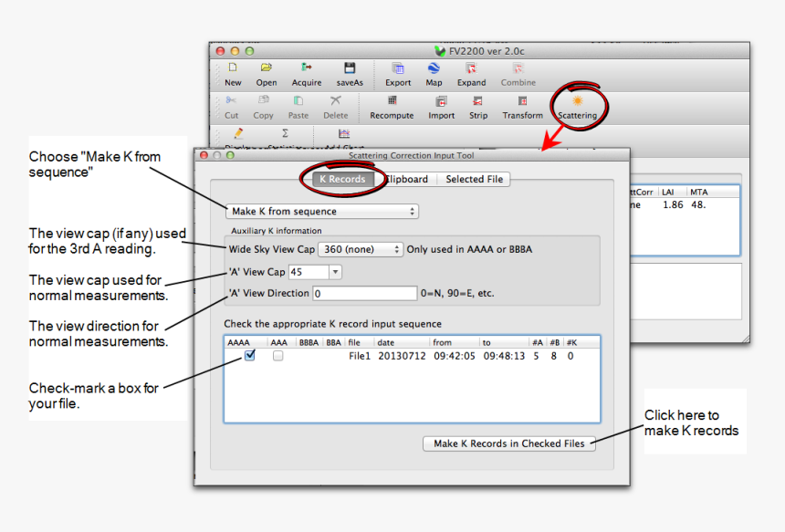Click the MTA column header in main window
This screenshot has height=532, width=785.
click(x=699, y=193)
